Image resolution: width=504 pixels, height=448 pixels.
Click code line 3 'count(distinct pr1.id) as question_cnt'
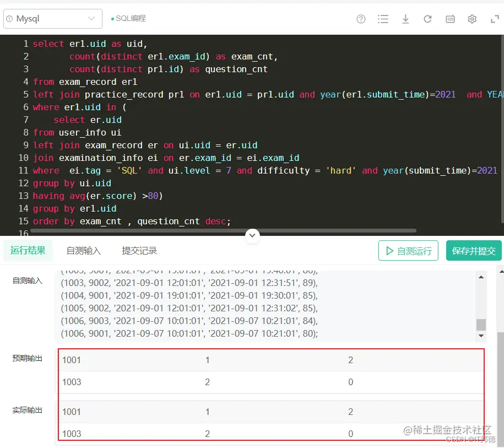click(x=169, y=69)
